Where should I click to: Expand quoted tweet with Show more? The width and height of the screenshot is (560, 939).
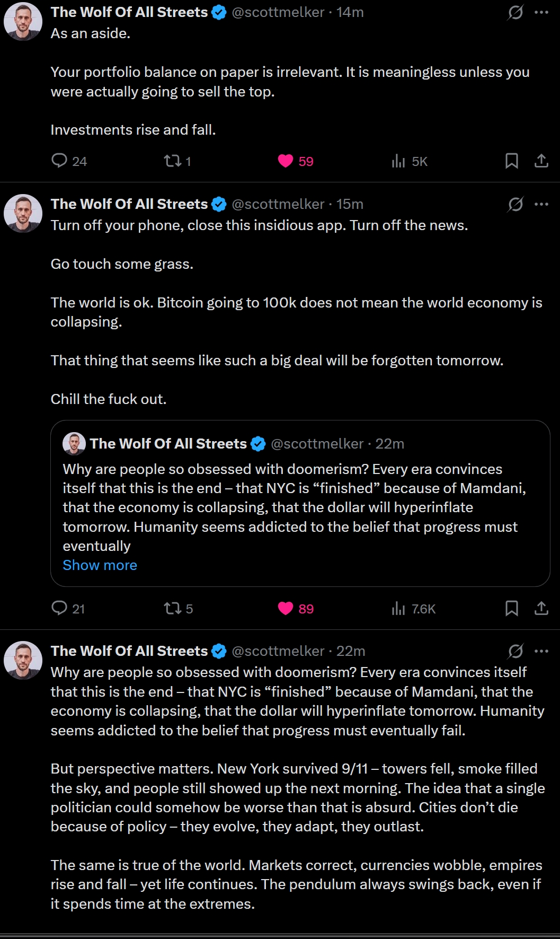point(100,565)
